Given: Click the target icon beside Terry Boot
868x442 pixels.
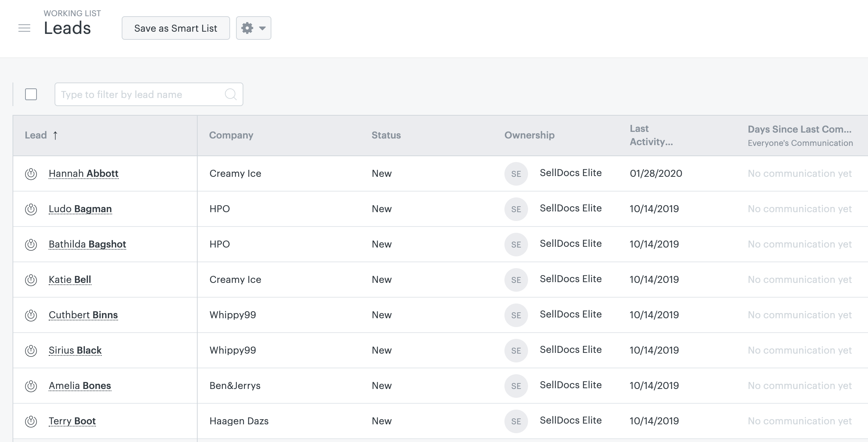Looking at the screenshot, I should (31, 421).
